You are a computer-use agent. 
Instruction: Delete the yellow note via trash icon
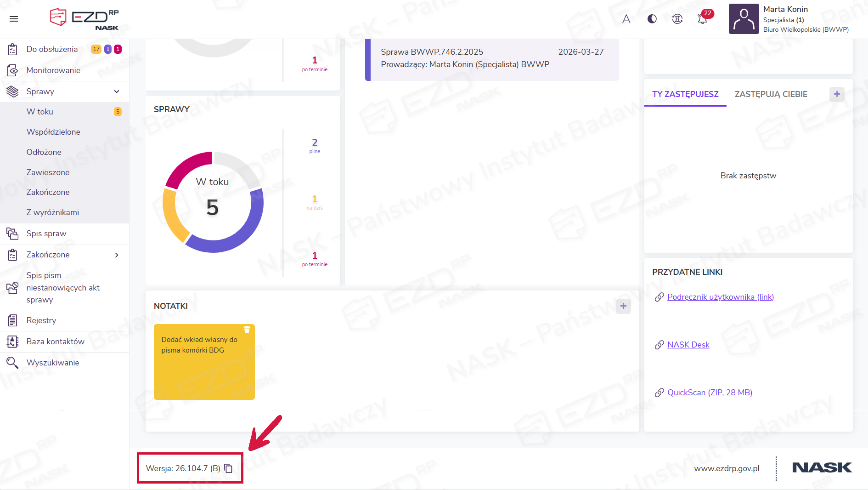tap(247, 330)
